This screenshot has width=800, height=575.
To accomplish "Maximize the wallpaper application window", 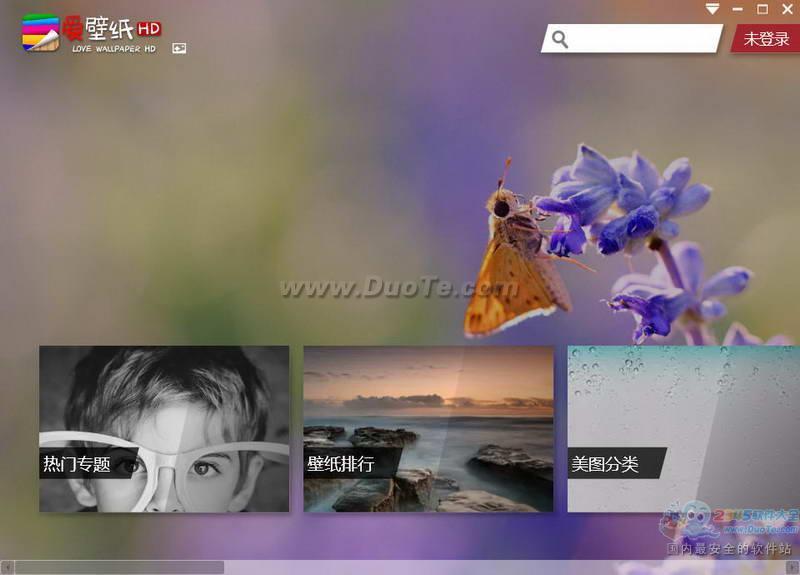I will 762,9.
